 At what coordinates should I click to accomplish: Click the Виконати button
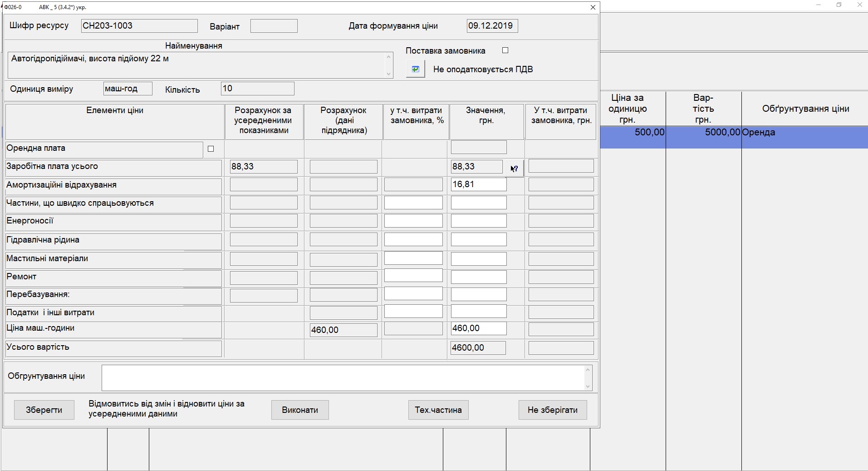tap(300, 410)
